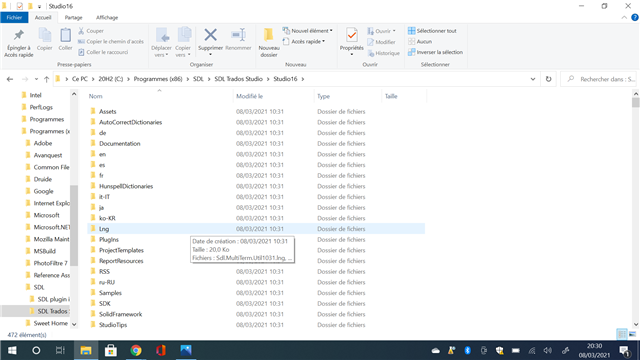Click the Supprimer red X icon
Screen dimensions: 640x360
pos(211,35)
